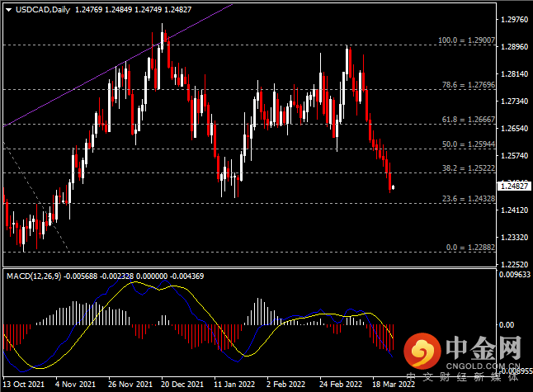The width and height of the screenshot is (533, 392).
Task: Select the 100.0 = 1.29007 Fibonacci label
Action: click(466, 40)
